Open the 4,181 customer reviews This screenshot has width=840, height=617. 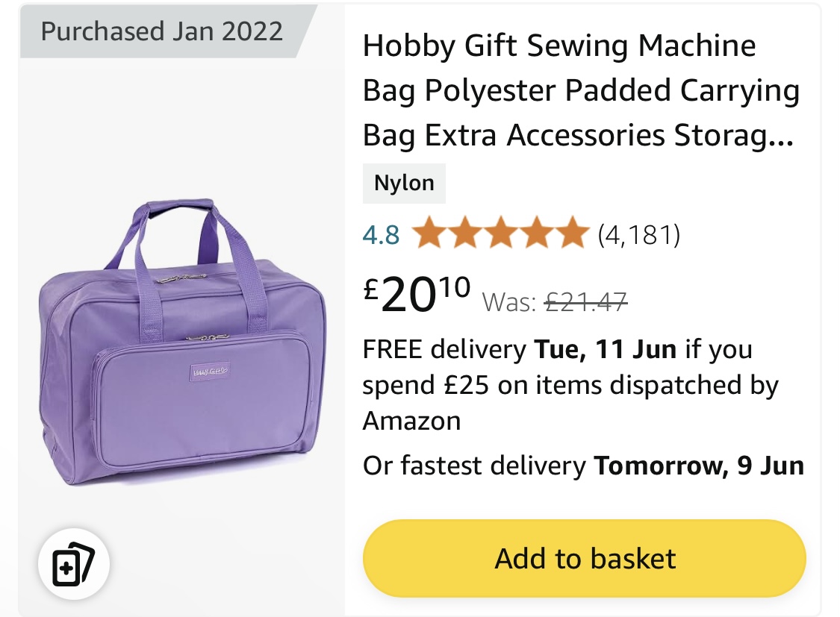[x=639, y=235]
